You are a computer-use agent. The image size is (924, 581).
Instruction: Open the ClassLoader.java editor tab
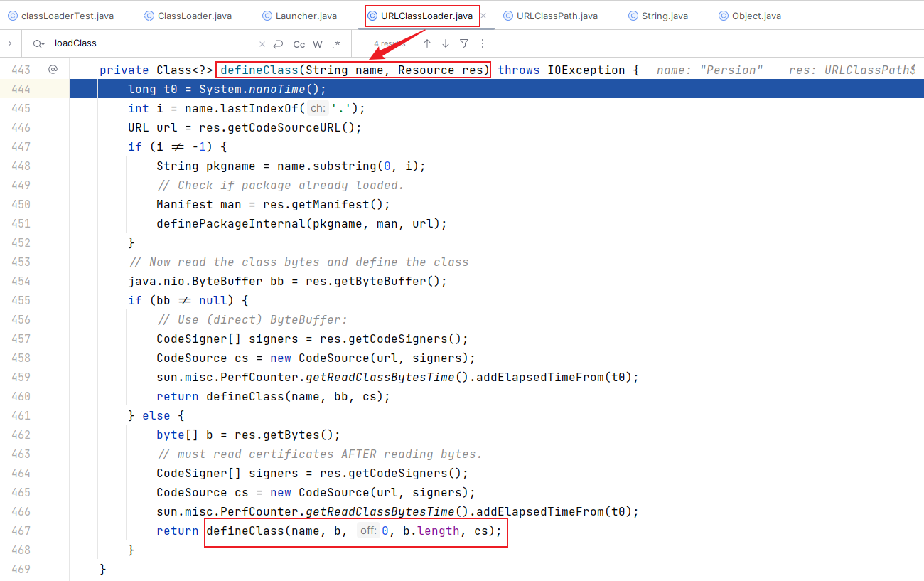188,16
